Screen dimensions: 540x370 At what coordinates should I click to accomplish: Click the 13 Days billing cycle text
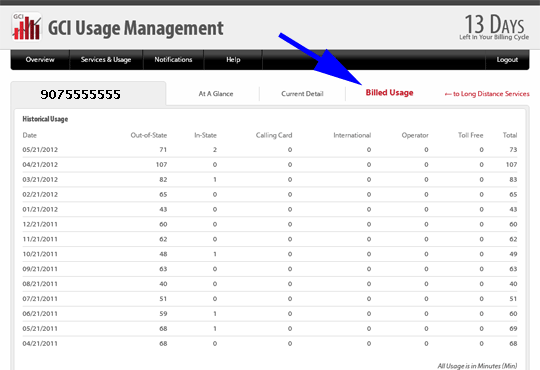coord(494,27)
